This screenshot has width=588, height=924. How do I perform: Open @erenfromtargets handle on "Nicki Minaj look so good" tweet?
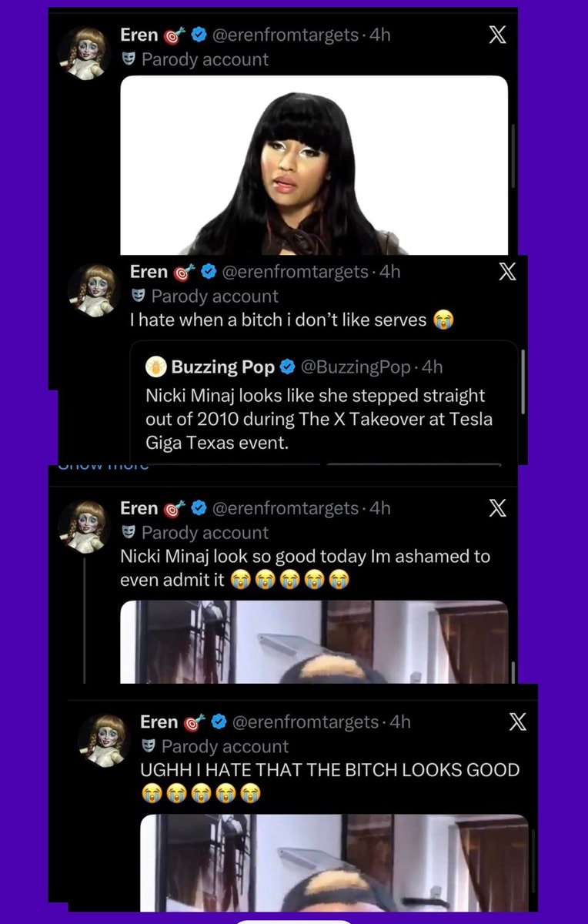coord(285,508)
